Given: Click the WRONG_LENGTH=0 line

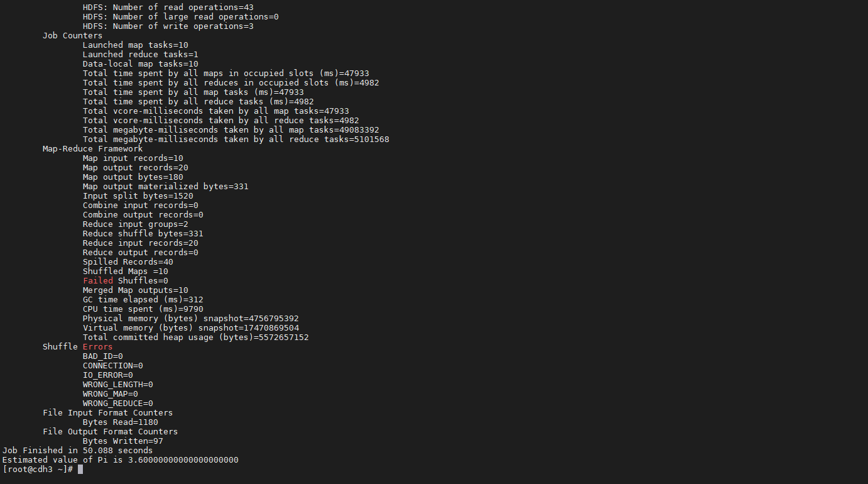Looking at the screenshot, I should tap(118, 385).
